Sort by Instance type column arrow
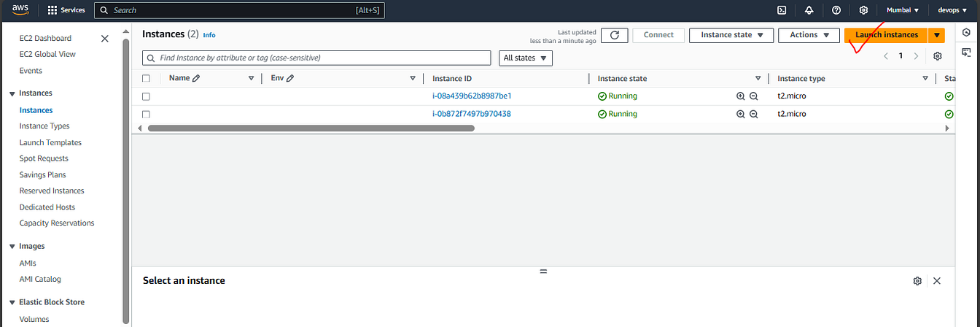Image resolution: width=980 pixels, height=327 pixels. 926,78
